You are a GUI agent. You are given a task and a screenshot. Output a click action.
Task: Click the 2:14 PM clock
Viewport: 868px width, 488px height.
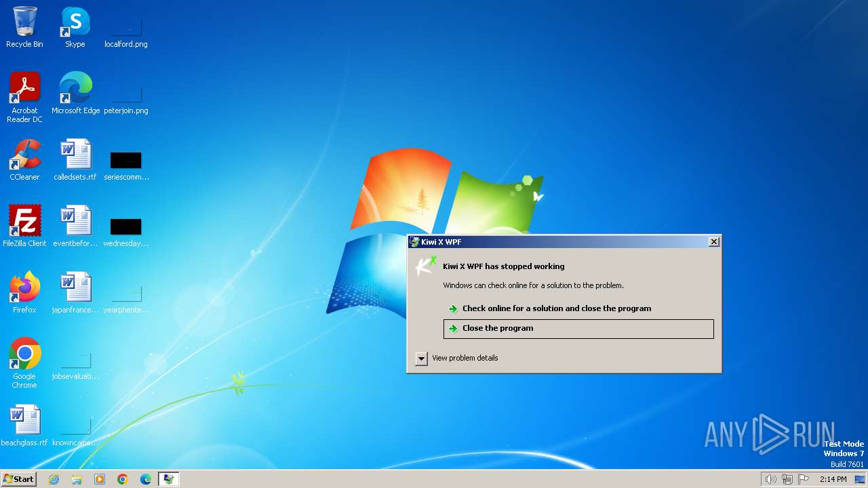[833, 479]
